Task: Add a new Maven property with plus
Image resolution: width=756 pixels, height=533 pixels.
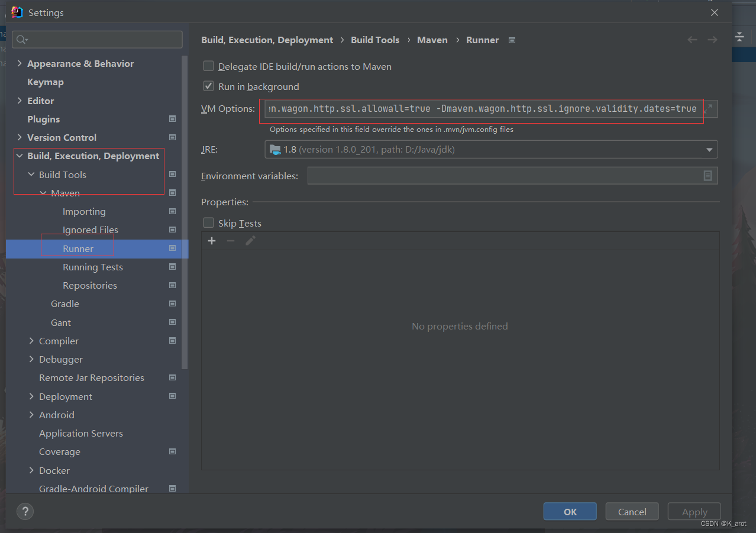Action: 212,241
